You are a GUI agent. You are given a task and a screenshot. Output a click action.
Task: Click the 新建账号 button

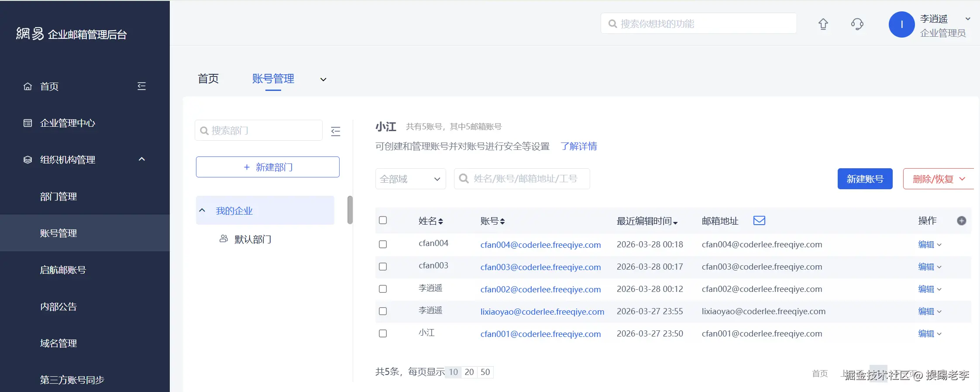865,179
